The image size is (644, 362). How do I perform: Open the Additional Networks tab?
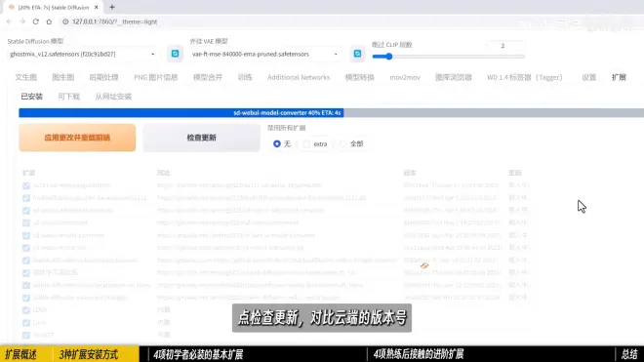coord(299,77)
